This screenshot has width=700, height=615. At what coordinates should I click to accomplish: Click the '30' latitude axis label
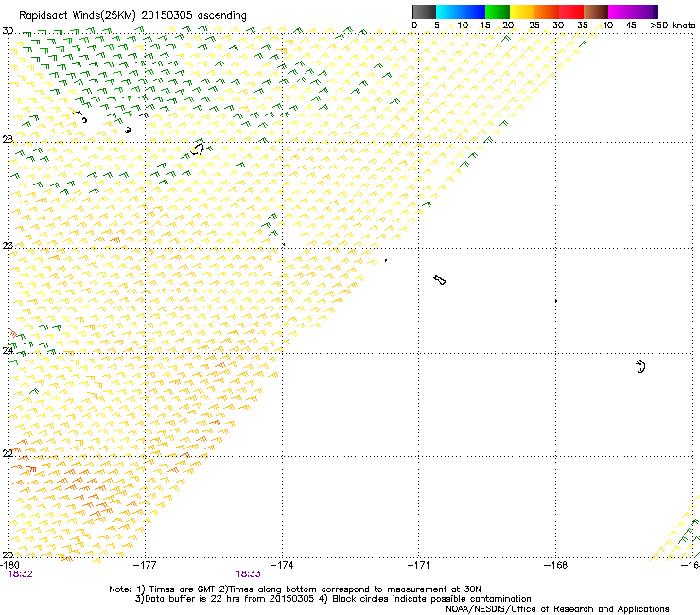click(x=8, y=31)
